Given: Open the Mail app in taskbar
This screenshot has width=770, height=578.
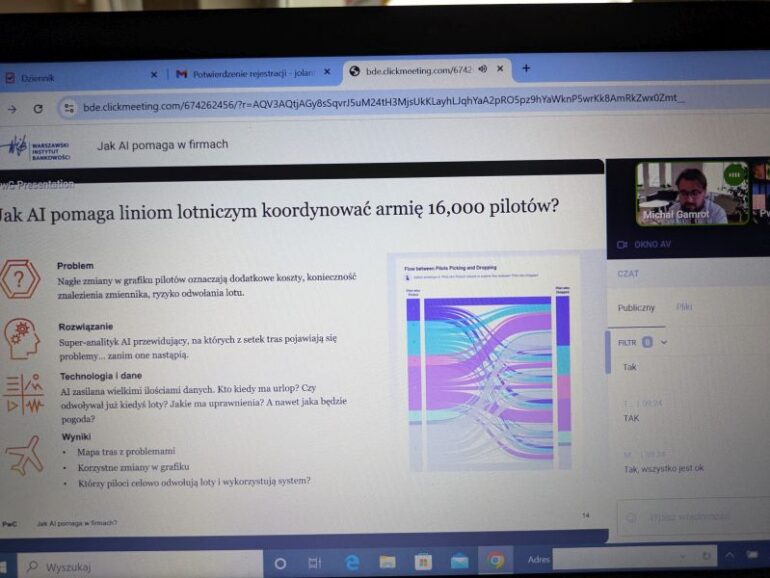Looking at the screenshot, I should click(x=459, y=561).
